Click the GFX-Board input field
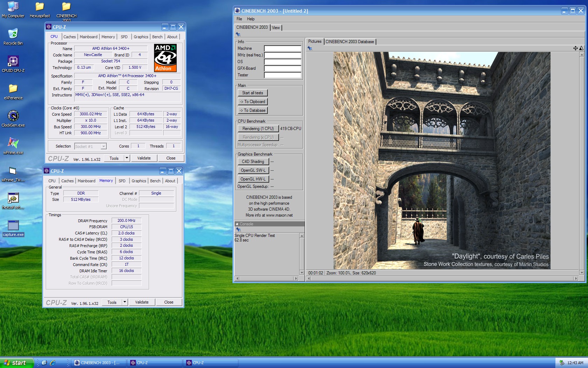 (282, 68)
